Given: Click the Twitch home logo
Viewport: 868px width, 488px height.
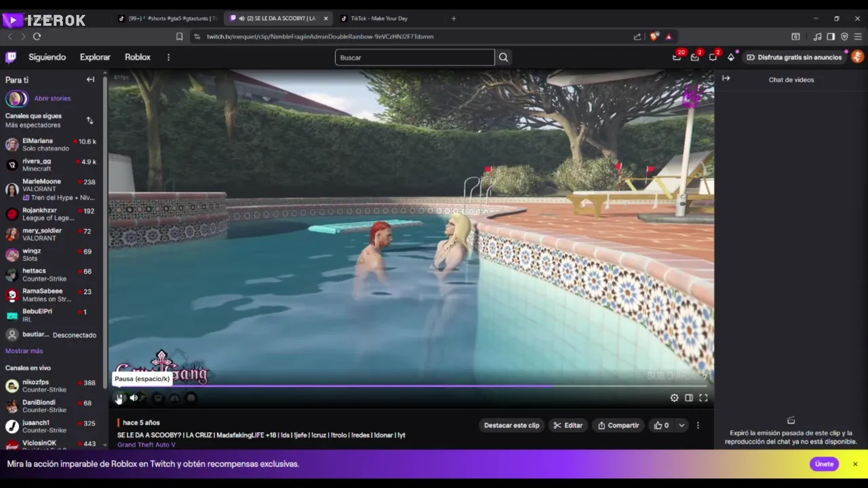Looking at the screenshot, I should [x=11, y=57].
